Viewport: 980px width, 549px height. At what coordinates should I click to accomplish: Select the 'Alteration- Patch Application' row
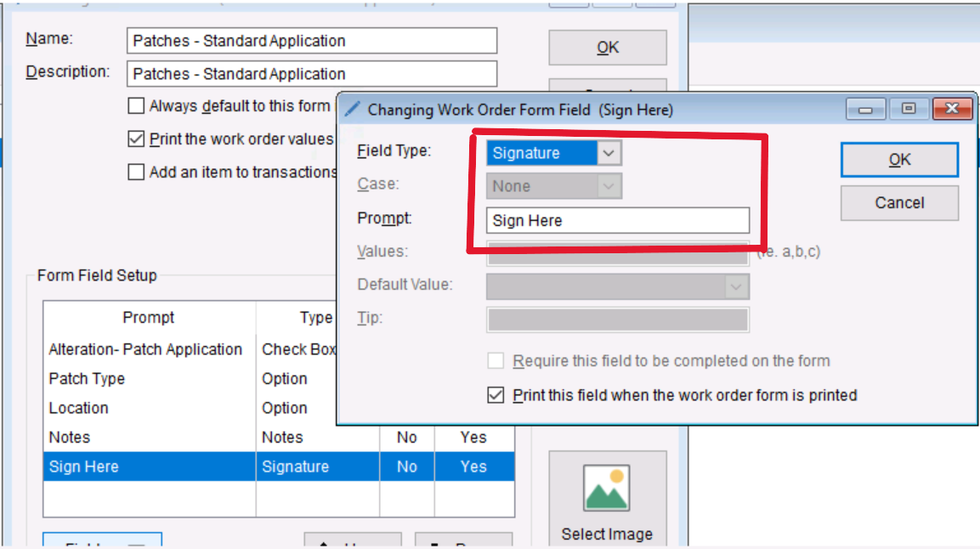pyautogui.click(x=145, y=349)
